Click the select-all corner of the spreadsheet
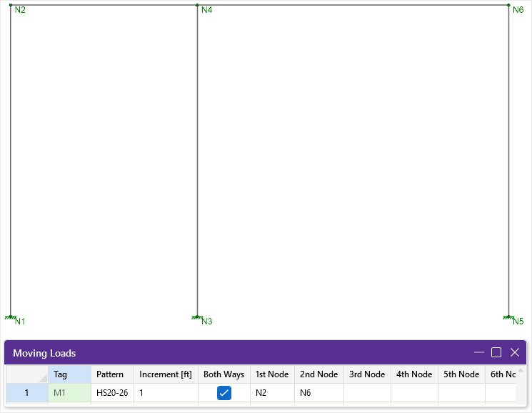The height and width of the screenshot is (413, 532). pos(27,374)
